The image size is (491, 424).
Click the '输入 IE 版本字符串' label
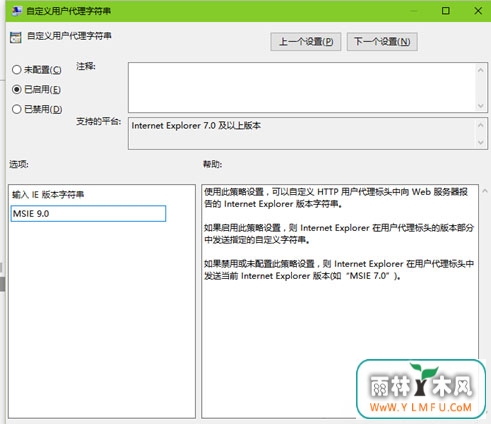coord(48,194)
